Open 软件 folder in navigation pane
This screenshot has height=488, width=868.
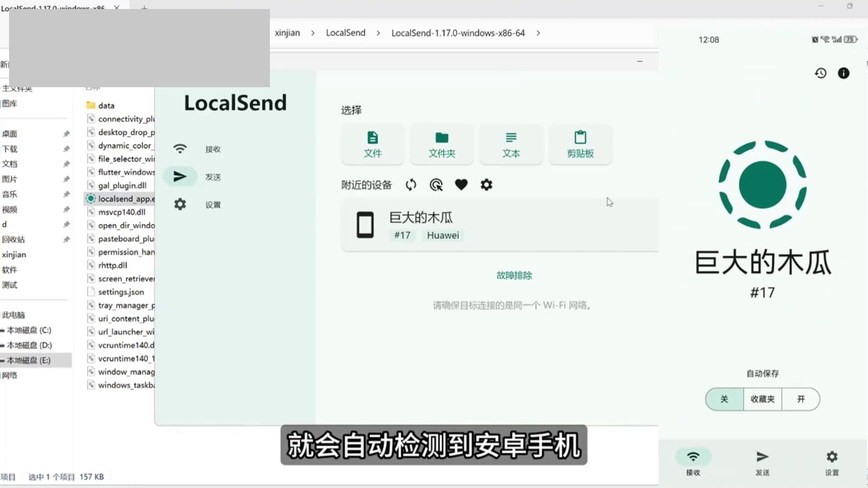pyautogui.click(x=9, y=270)
